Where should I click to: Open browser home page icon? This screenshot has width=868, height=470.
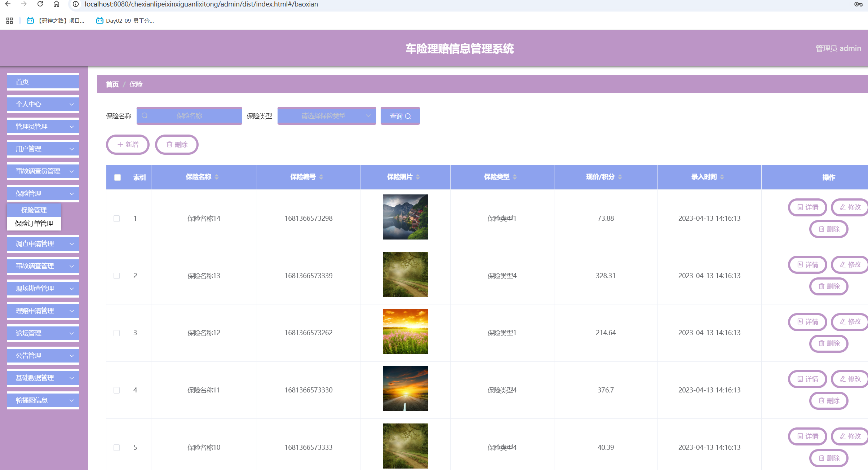point(56,4)
